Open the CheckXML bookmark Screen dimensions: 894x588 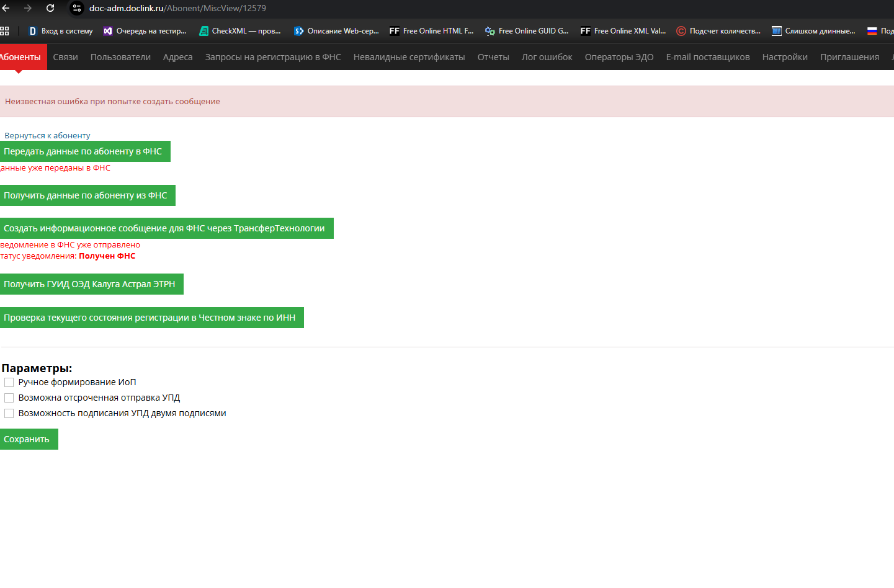point(239,31)
